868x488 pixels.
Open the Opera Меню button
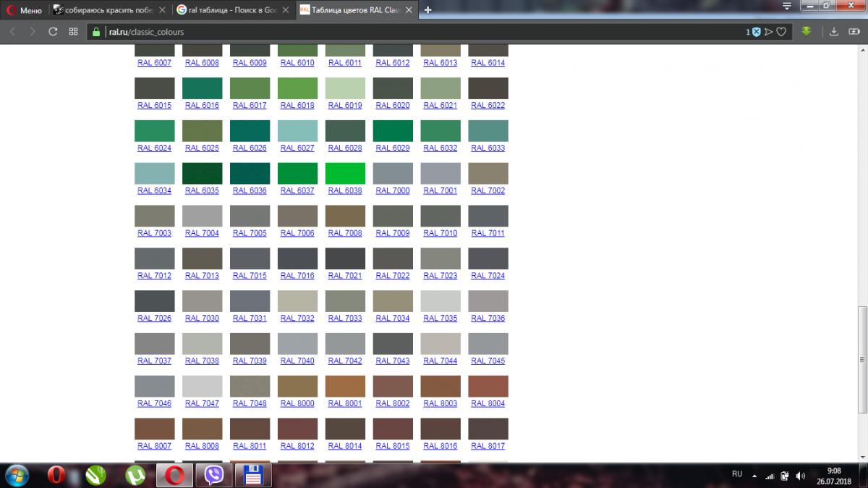(x=25, y=10)
